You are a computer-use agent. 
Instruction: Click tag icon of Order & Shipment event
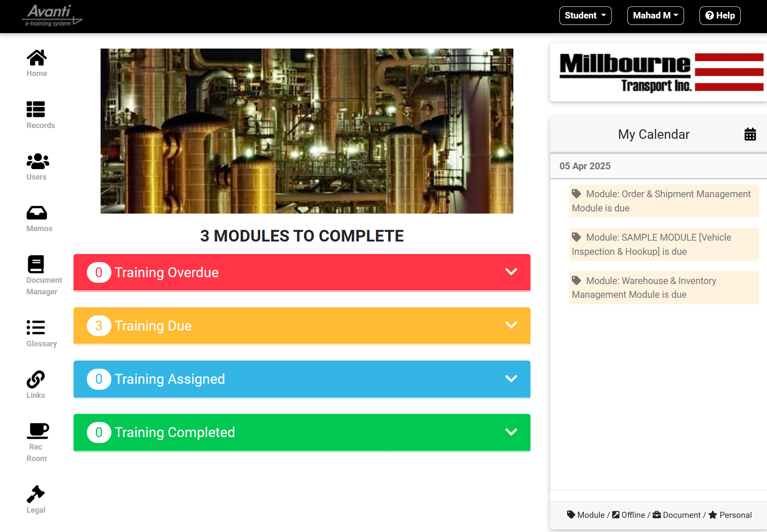pos(577,194)
